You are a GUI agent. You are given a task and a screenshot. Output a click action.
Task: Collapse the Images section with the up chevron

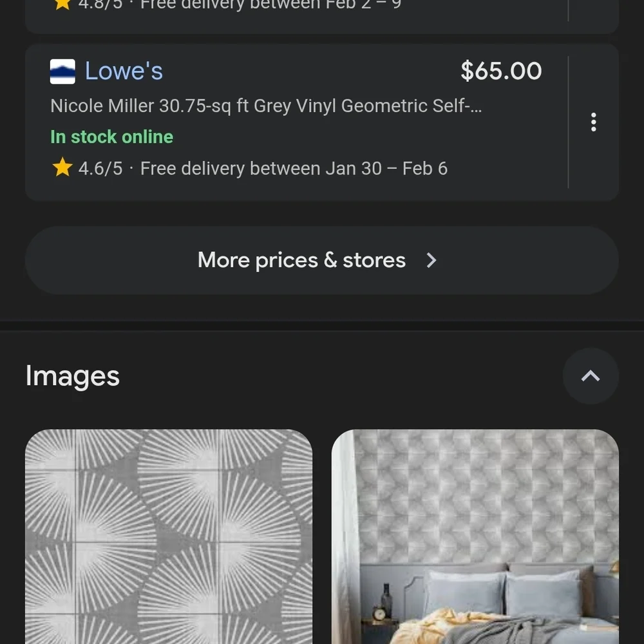(x=590, y=376)
